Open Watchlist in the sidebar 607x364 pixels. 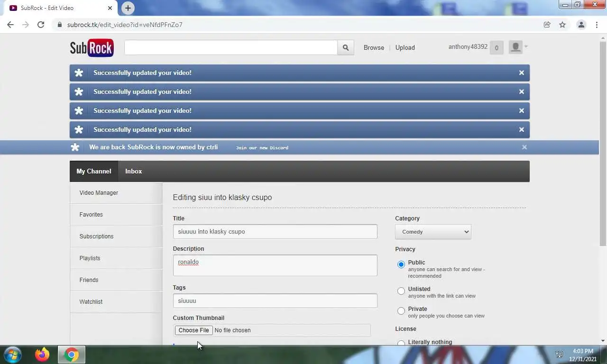[x=116, y=302]
